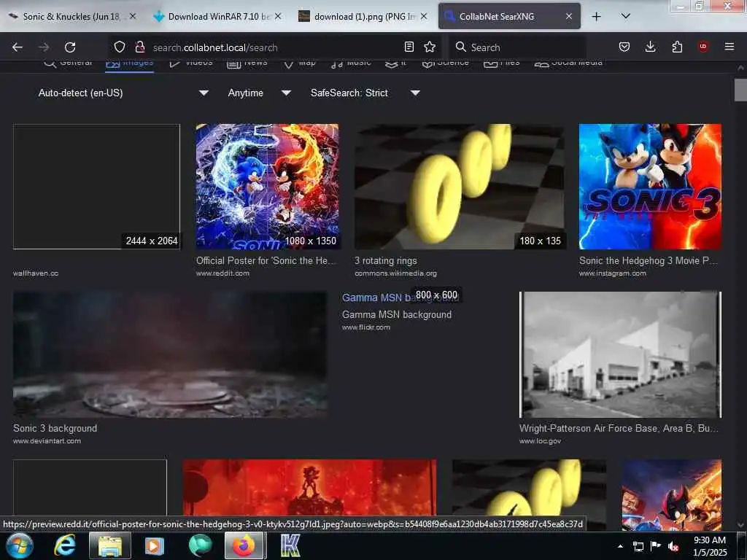Open the shield tracking protection icon
Screen dimensions: 747x560
(x=120, y=47)
